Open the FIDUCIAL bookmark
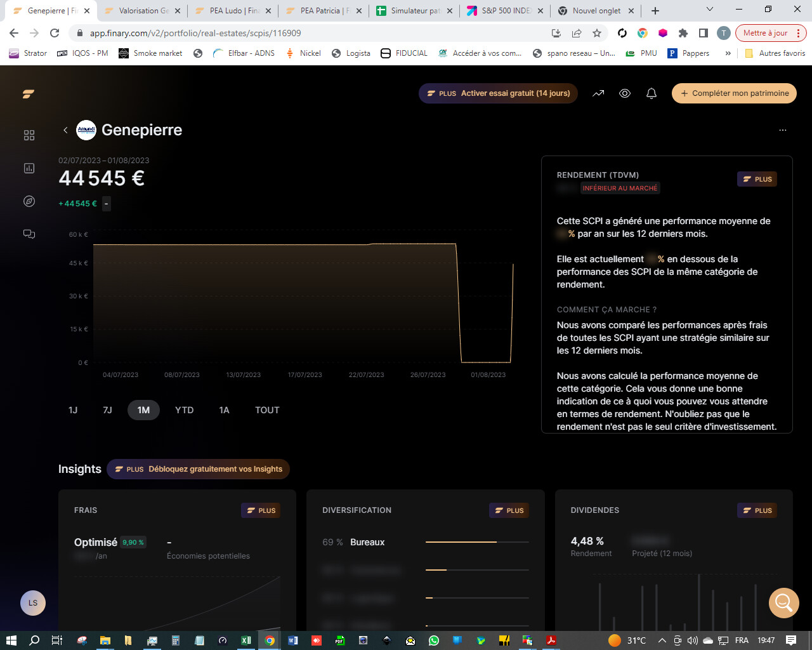812x650 pixels. coord(404,53)
